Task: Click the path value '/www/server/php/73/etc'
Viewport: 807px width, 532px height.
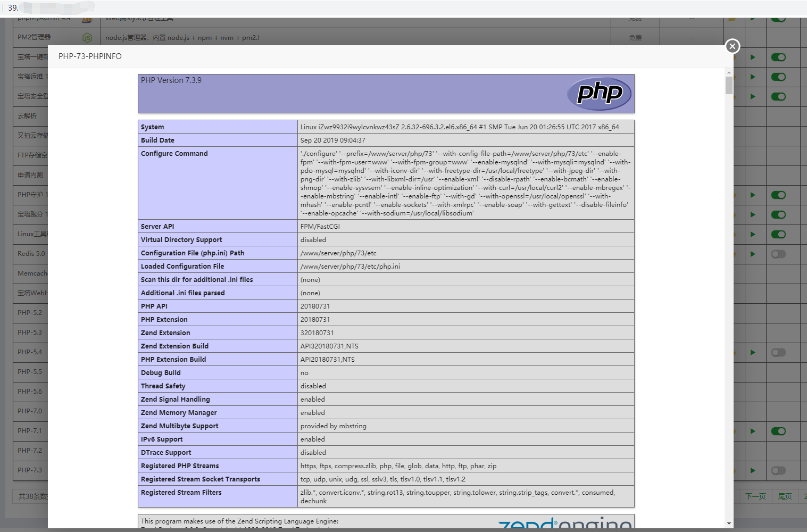Action: 338,253
